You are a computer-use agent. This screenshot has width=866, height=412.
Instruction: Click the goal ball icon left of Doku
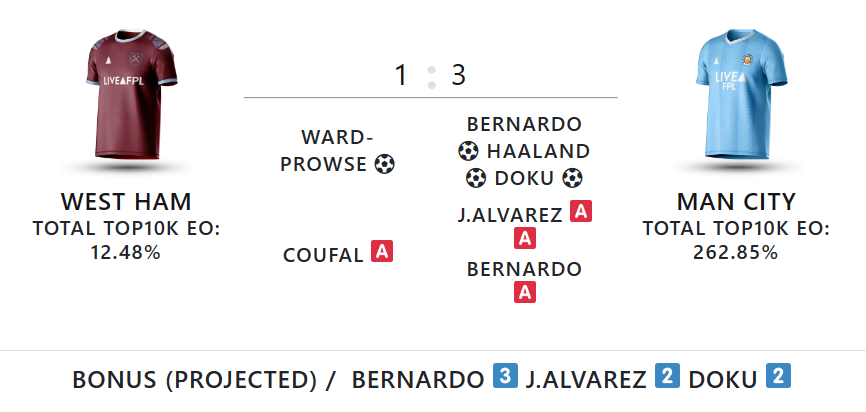[476, 178]
